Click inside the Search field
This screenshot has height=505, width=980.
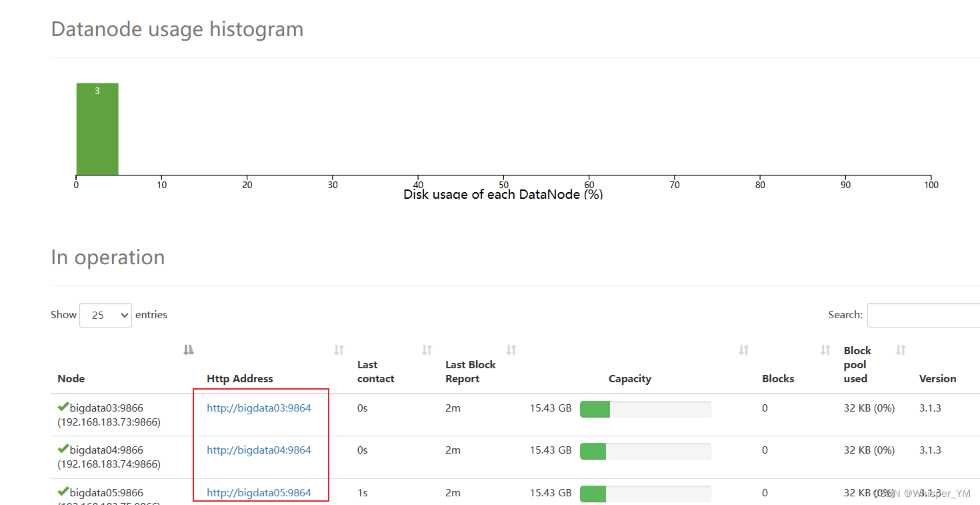927,314
